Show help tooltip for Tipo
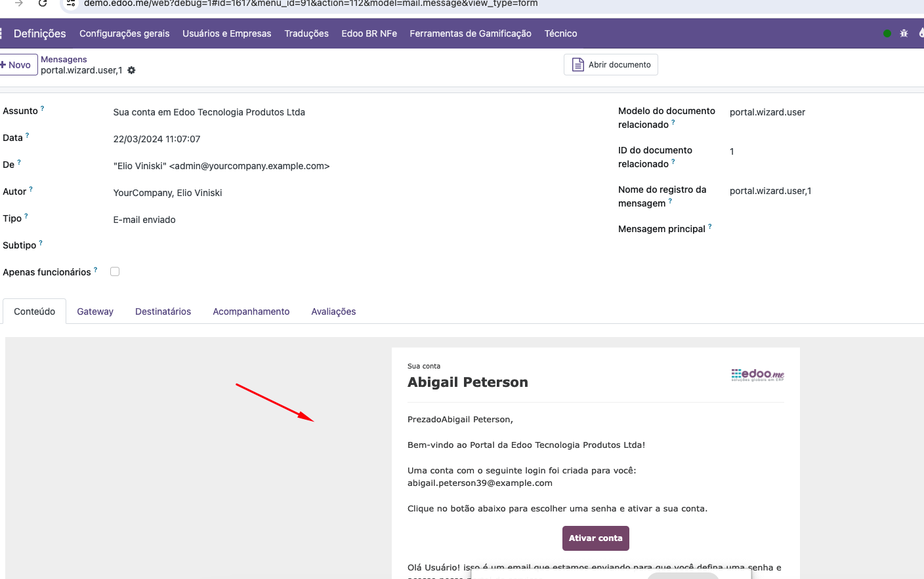The height and width of the screenshot is (579, 924). coord(26,216)
